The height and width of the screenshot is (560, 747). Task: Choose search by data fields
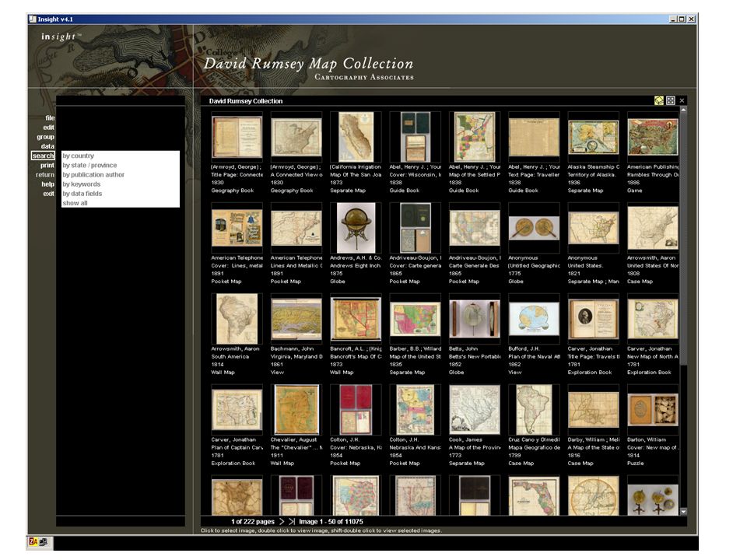[x=121, y=194]
